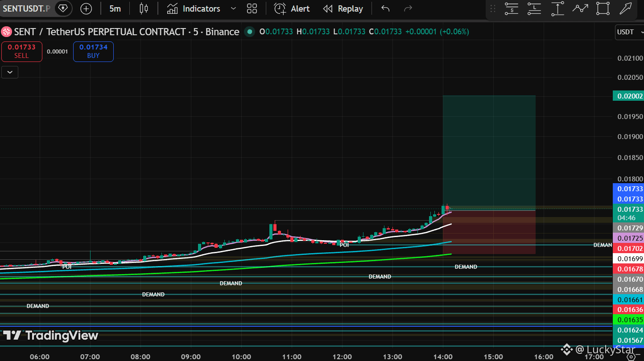Image resolution: width=644 pixels, height=361 pixels.
Task: Select the rectangle drawing tool
Action: [603, 8]
